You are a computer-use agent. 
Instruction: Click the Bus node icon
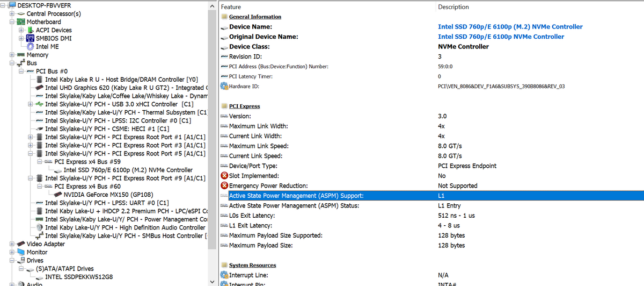tap(21, 63)
